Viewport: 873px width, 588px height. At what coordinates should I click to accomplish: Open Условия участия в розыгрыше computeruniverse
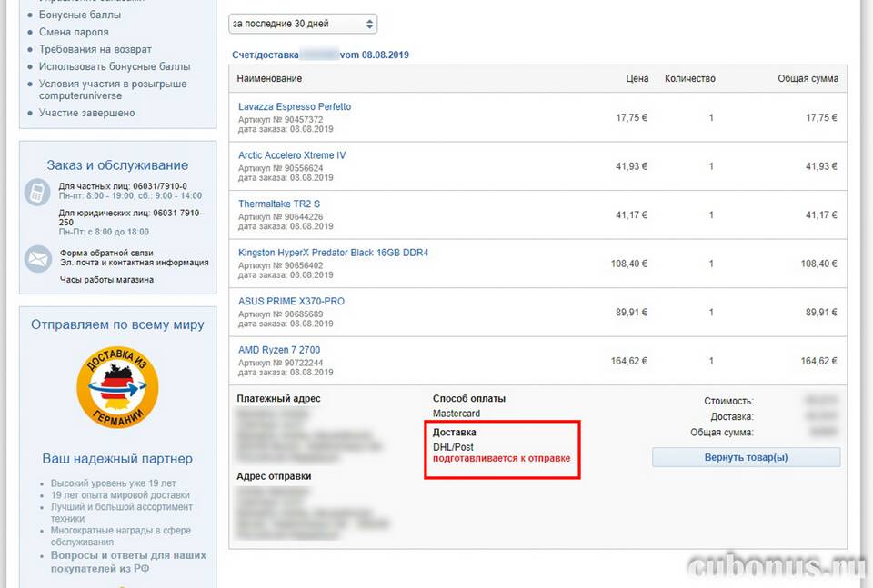click(x=113, y=90)
